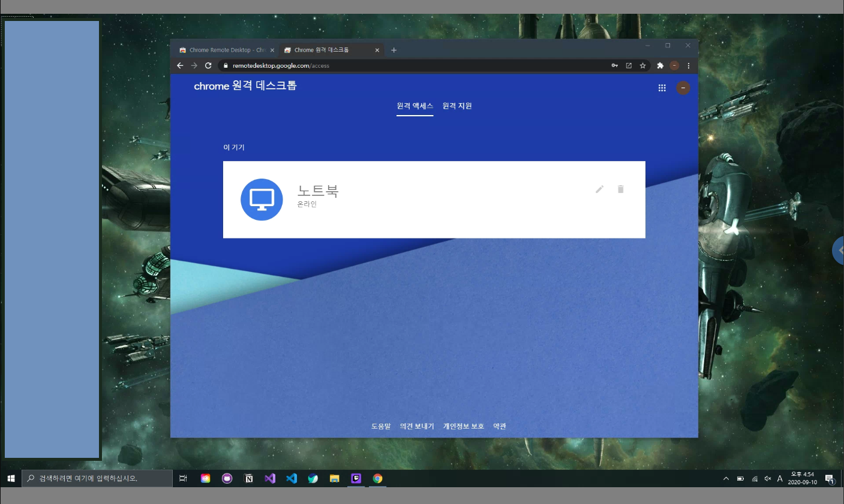Viewport: 844px width, 504px height.
Task: Open saved passwords via the key icon
Action: [614, 65]
